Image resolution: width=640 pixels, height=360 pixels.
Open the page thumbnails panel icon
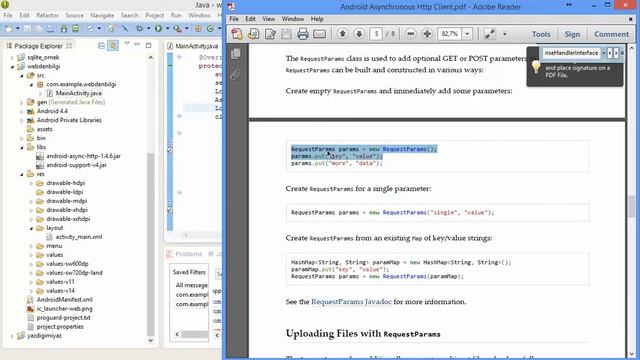[236, 53]
